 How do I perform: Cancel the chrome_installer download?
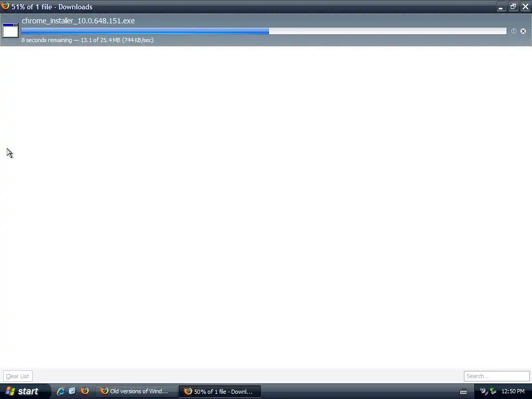pyautogui.click(x=523, y=31)
